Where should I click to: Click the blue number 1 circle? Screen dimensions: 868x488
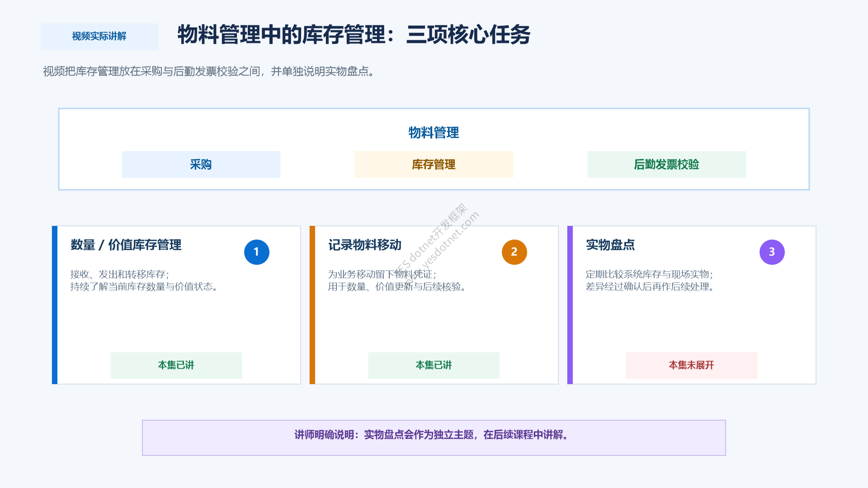click(x=257, y=252)
